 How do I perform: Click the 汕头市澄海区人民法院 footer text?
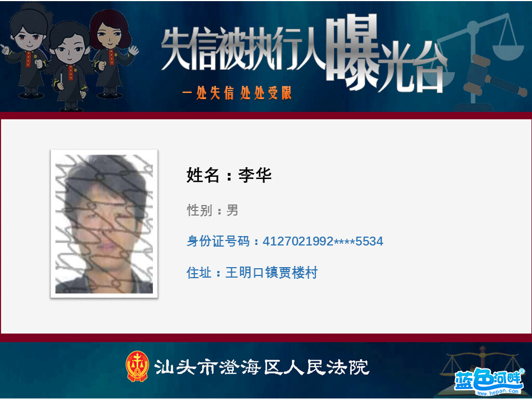pyautogui.click(x=262, y=367)
